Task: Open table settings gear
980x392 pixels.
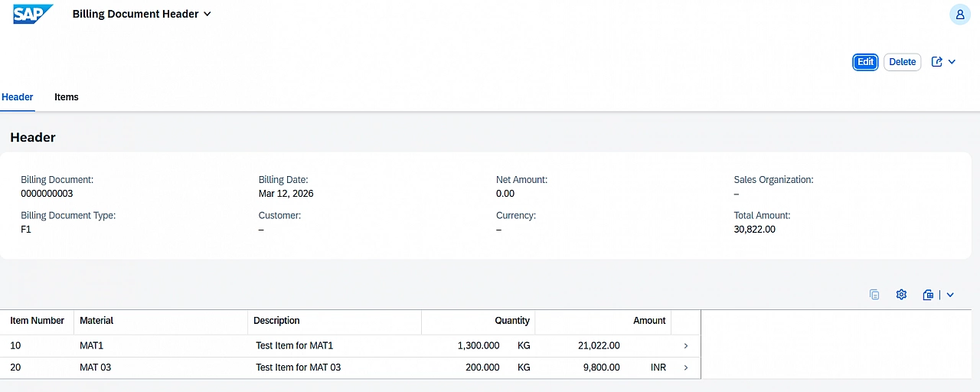Action: 901,295
